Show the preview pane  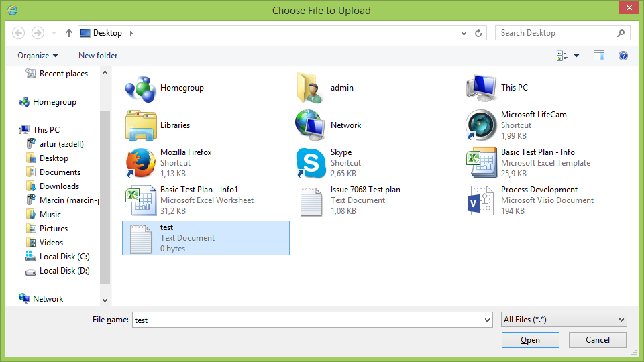tap(599, 56)
